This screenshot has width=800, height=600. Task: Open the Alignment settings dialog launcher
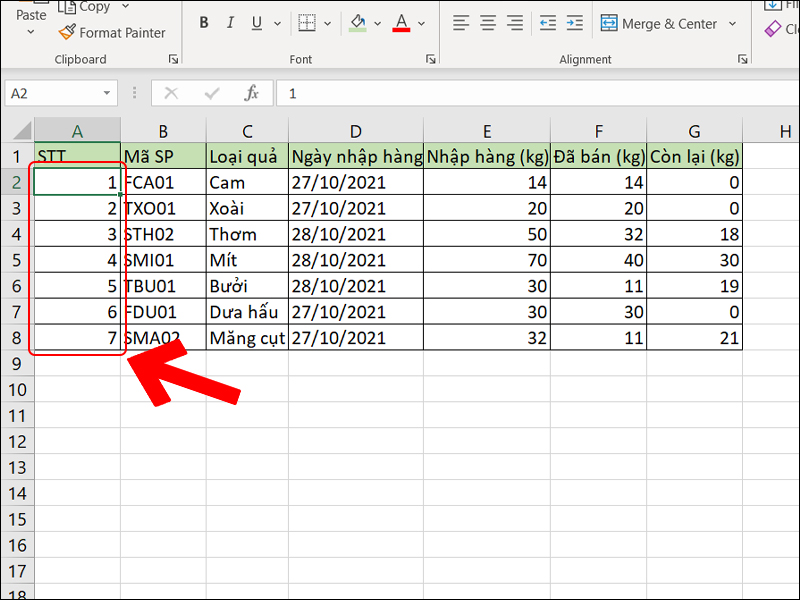[742, 59]
